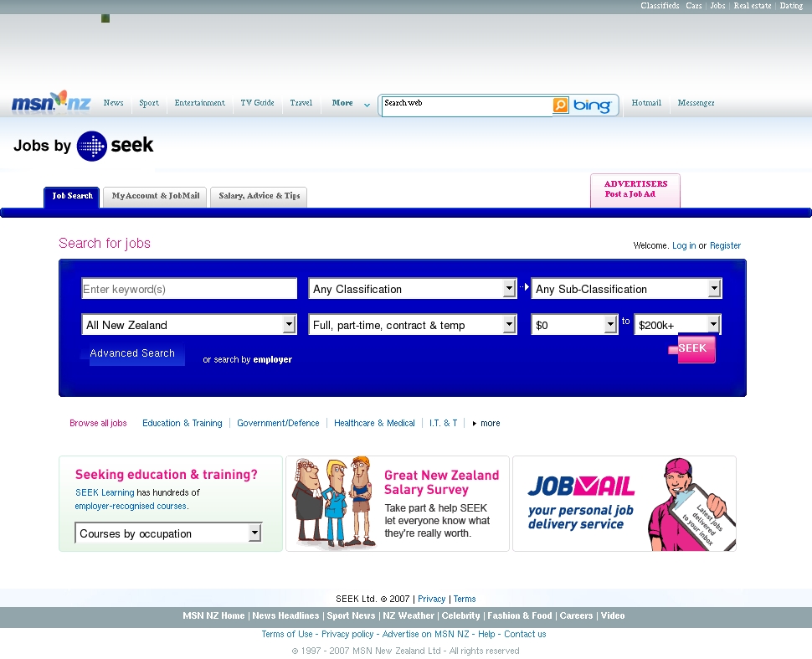Image resolution: width=812 pixels, height=659 pixels.
Task: Go to News in MSN navigation
Action: (113, 103)
